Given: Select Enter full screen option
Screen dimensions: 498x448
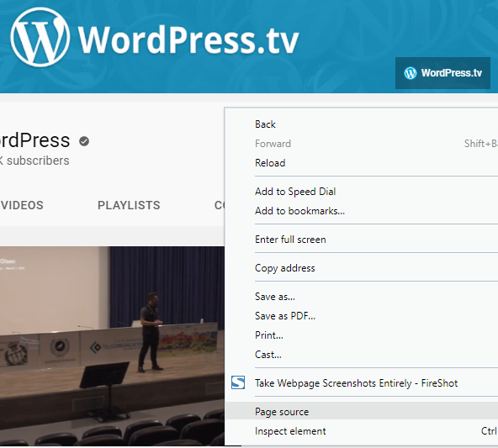Looking at the screenshot, I should tap(362, 240).
